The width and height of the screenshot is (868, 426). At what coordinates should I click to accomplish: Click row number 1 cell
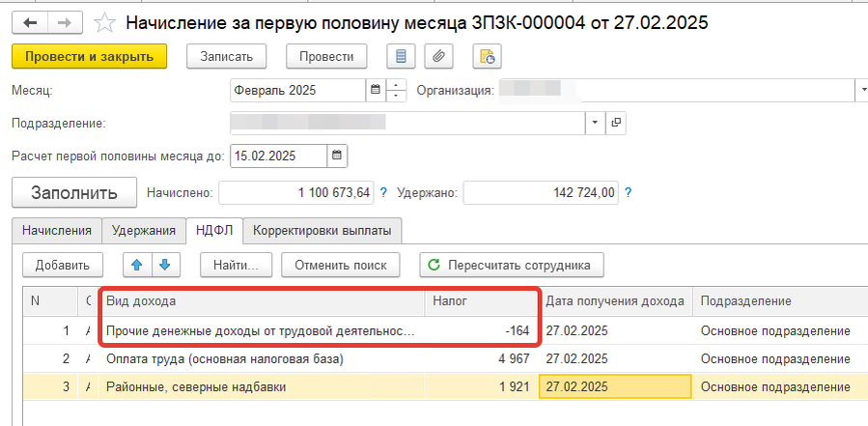pyautogui.click(x=50, y=330)
